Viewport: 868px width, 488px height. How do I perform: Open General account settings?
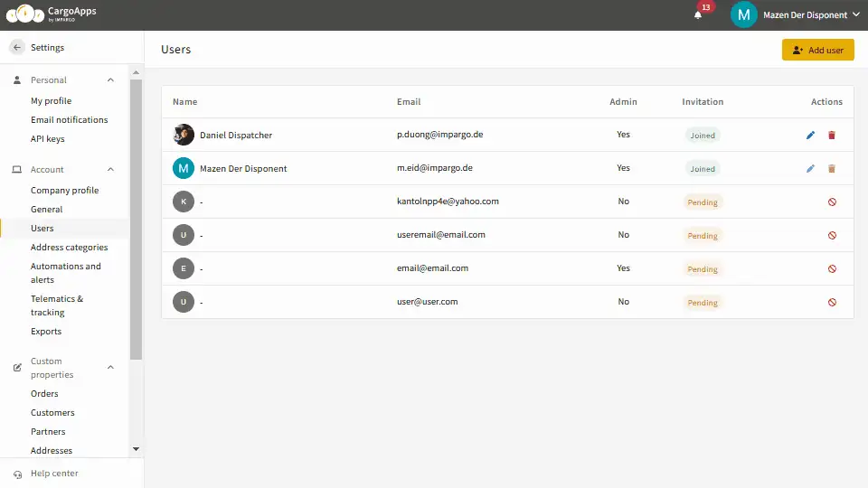46,209
